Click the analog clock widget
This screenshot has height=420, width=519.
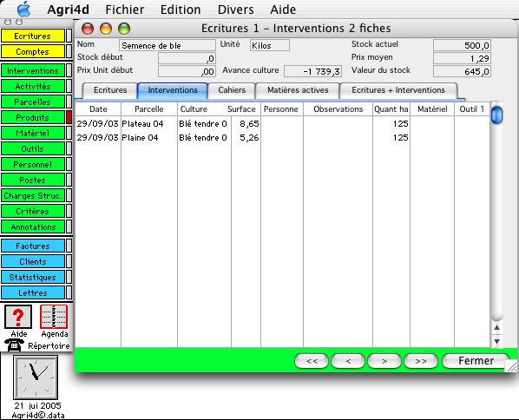(36, 377)
